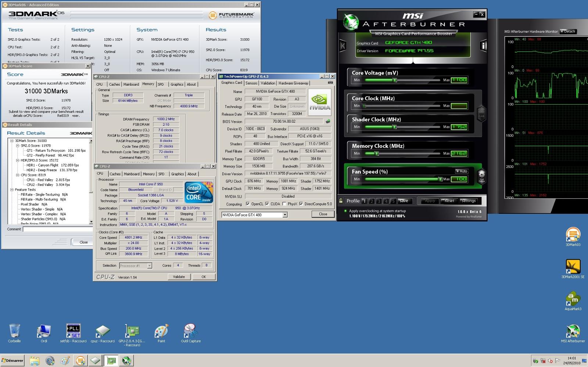Click the Kombustor K icon in Afterburner

(343, 46)
